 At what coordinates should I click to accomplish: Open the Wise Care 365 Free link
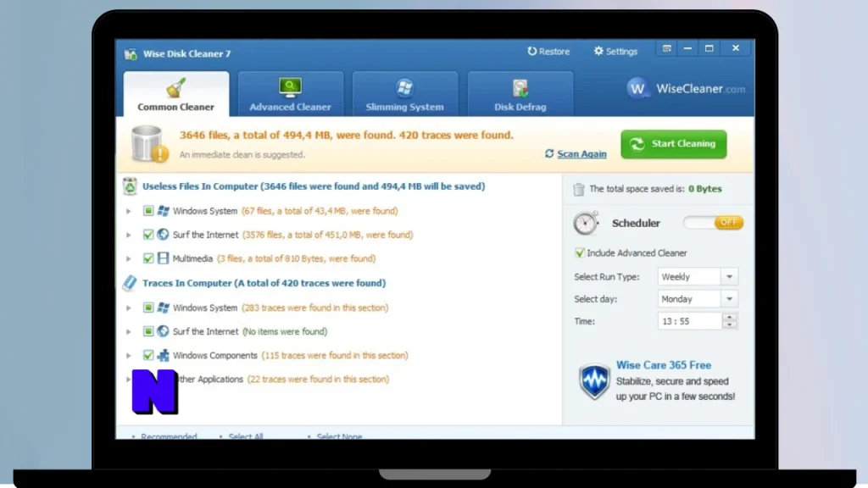(x=663, y=365)
